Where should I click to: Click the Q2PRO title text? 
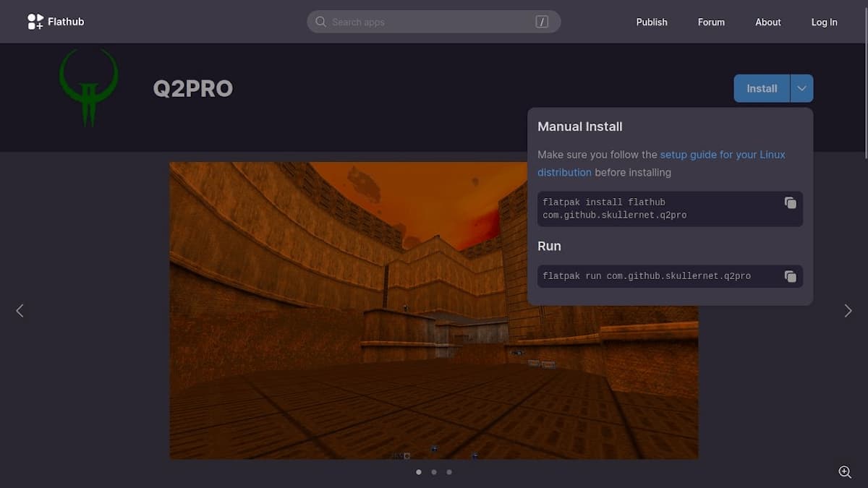pos(193,88)
